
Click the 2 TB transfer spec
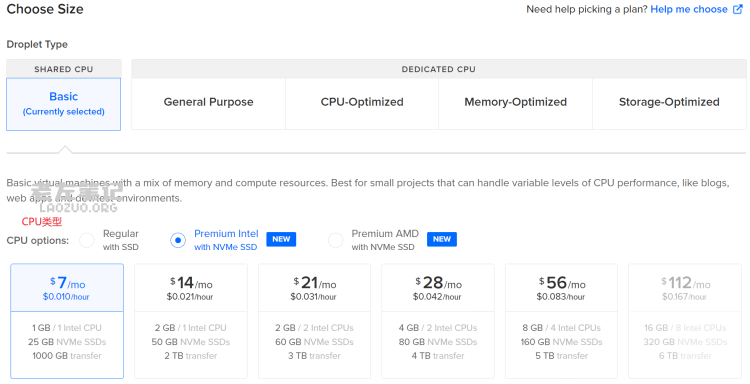pyautogui.click(x=191, y=356)
